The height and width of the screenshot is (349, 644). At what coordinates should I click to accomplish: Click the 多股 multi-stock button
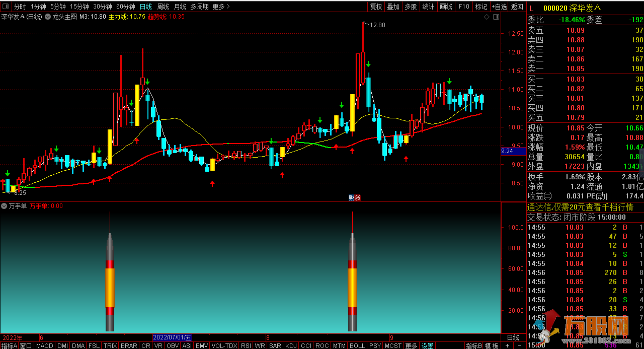411,7
